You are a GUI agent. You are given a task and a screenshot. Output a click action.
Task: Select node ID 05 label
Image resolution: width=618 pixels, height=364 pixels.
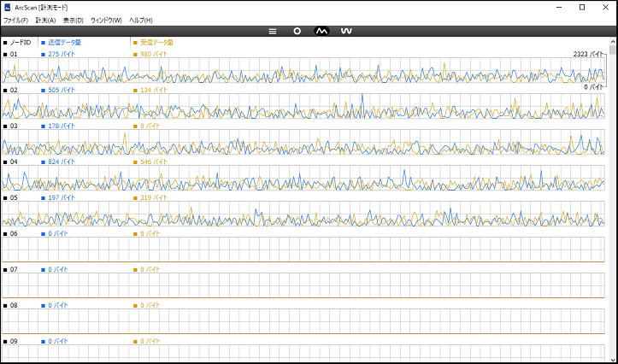14,197
